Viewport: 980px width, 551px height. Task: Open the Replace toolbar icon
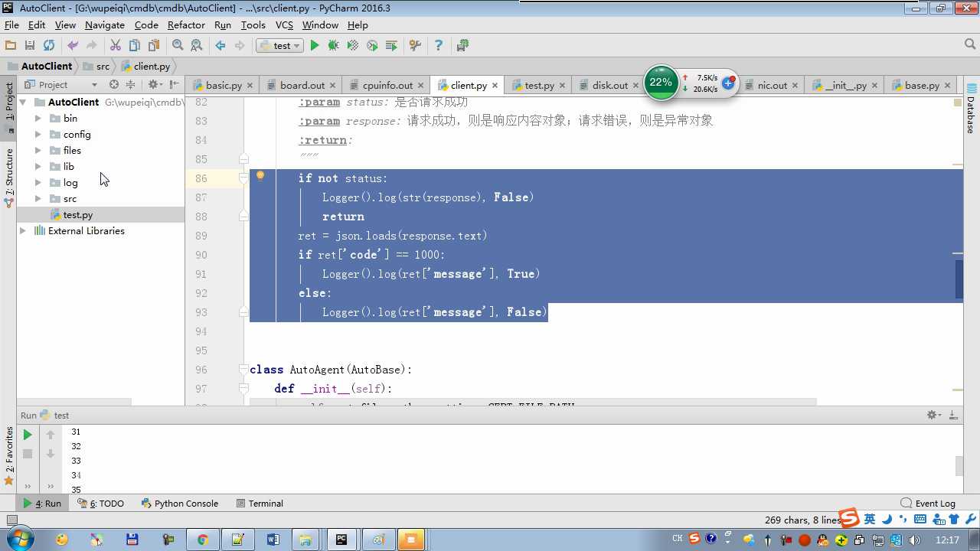[197, 46]
